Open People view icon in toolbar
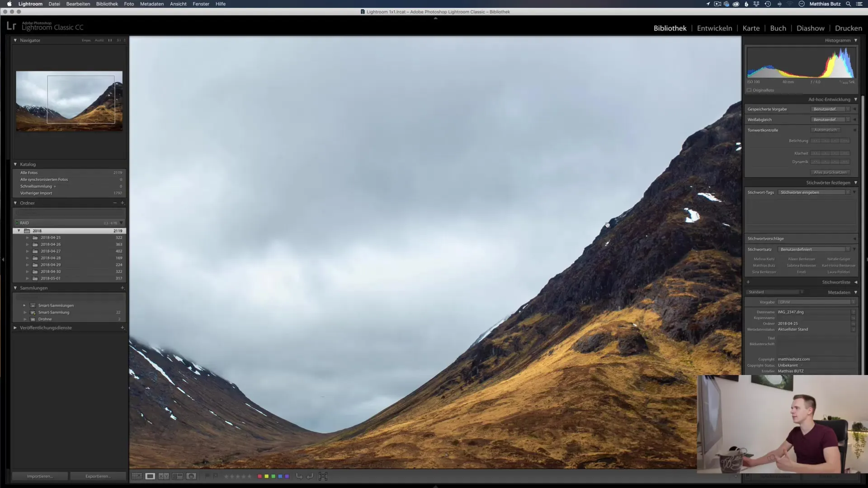 point(191,476)
